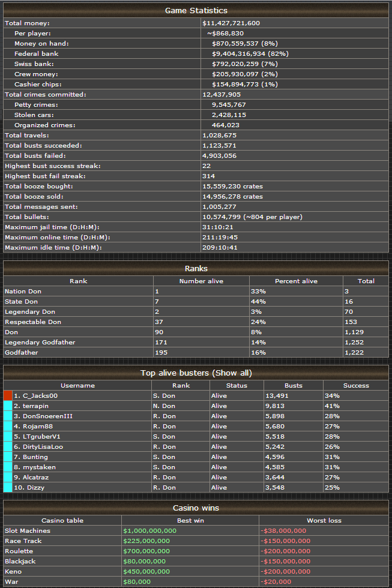Viewport: 392px width, 588px height.
Task: Click the Nation Don rank row label
Action: 23,291
